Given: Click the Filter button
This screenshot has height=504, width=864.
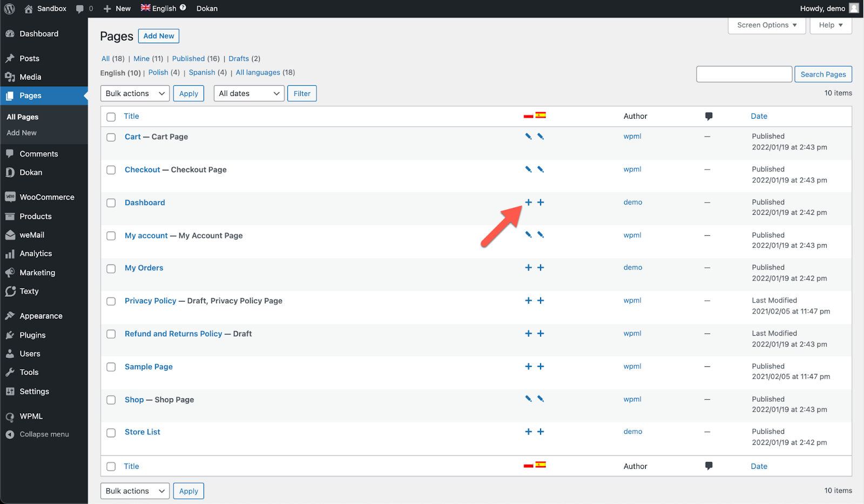Looking at the screenshot, I should point(302,93).
